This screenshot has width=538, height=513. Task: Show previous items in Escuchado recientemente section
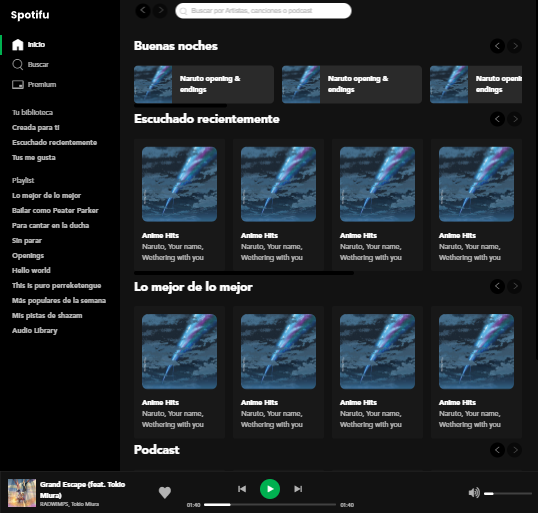coord(497,119)
